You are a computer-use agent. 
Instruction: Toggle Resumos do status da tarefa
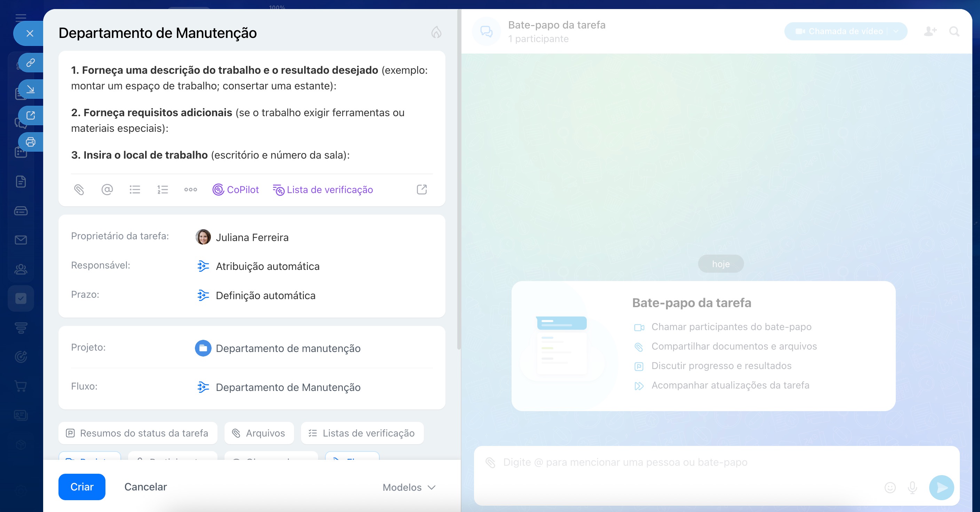coord(138,433)
